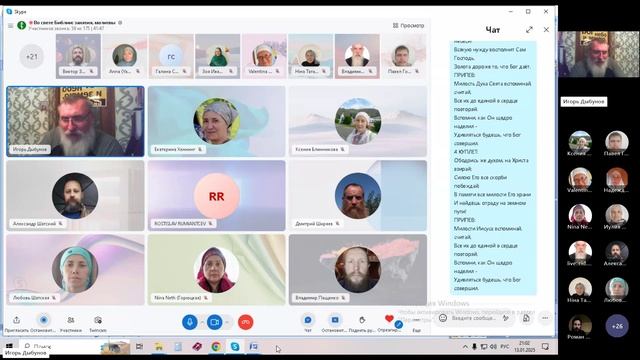Open the Участники participants list

(x=71, y=320)
